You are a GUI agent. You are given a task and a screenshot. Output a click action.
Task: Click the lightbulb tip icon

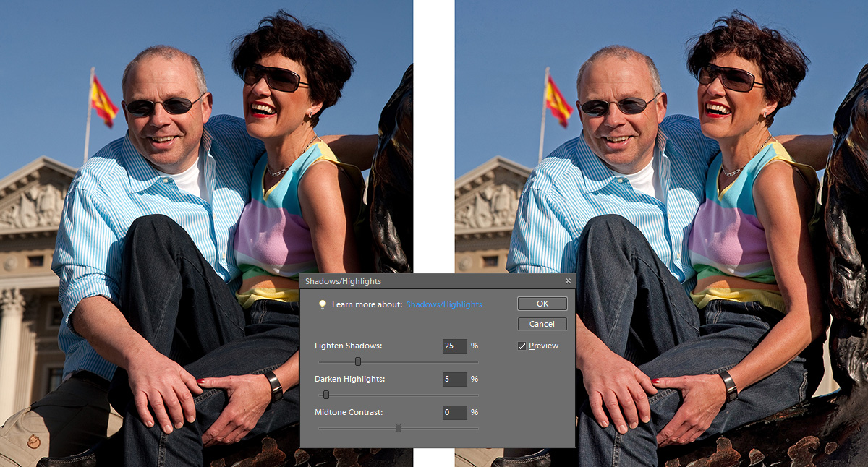[323, 305]
